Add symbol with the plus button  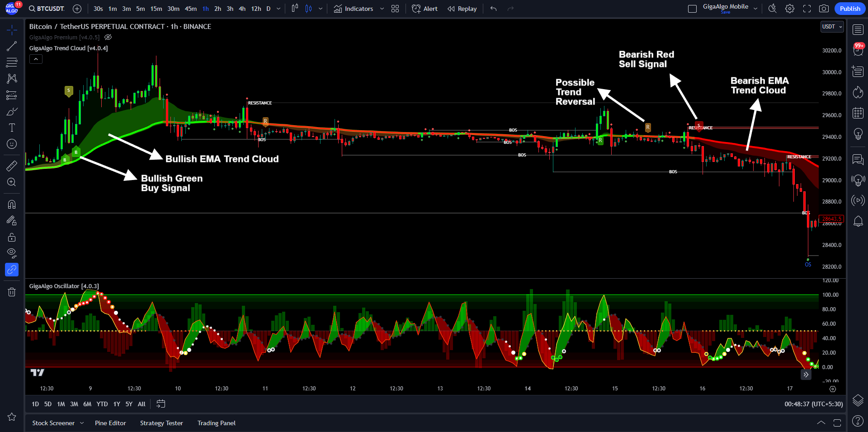tap(77, 9)
